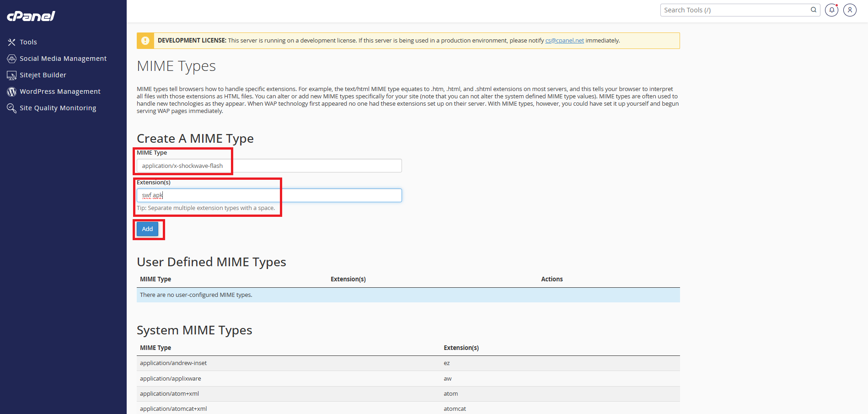Click the Tools wrench icon in sidebar

pos(11,42)
